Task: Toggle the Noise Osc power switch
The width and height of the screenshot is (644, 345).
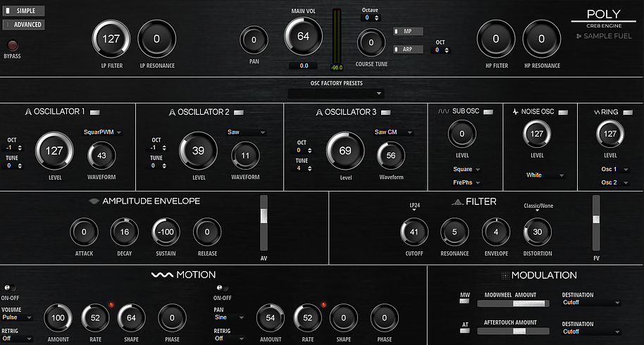Action: point(563,112)
